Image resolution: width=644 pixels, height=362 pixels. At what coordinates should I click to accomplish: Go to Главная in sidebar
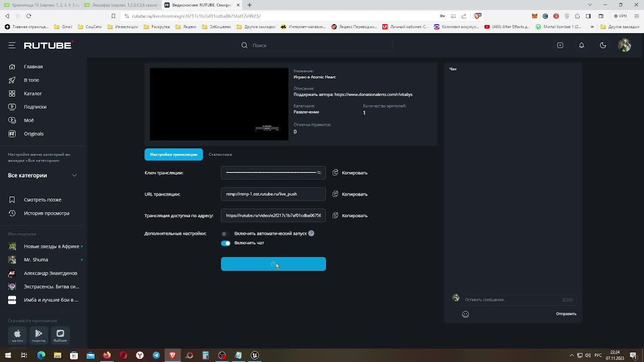coord(33,66)
